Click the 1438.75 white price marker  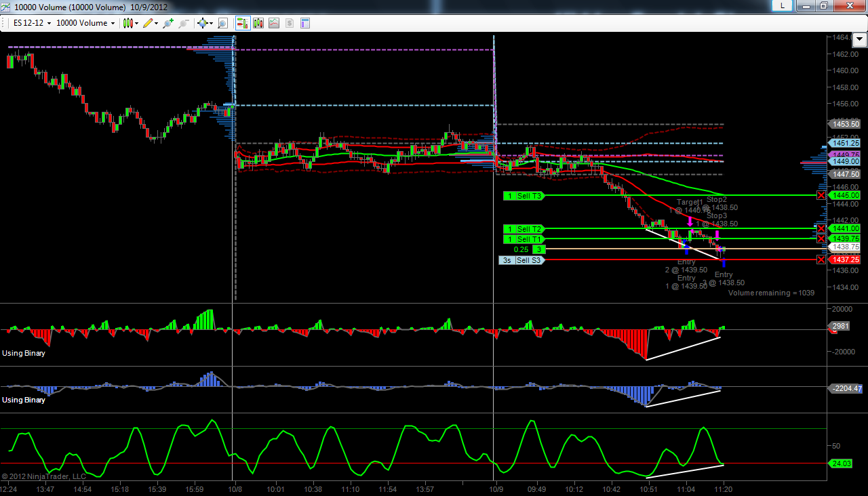coord(845,247)
